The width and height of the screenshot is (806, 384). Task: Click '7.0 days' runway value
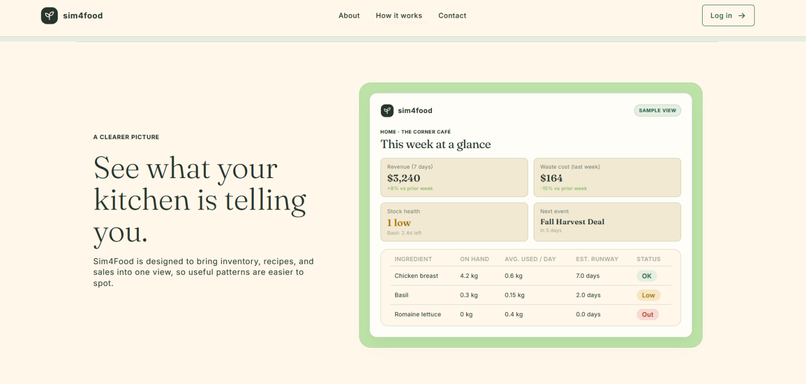(588, 276)
